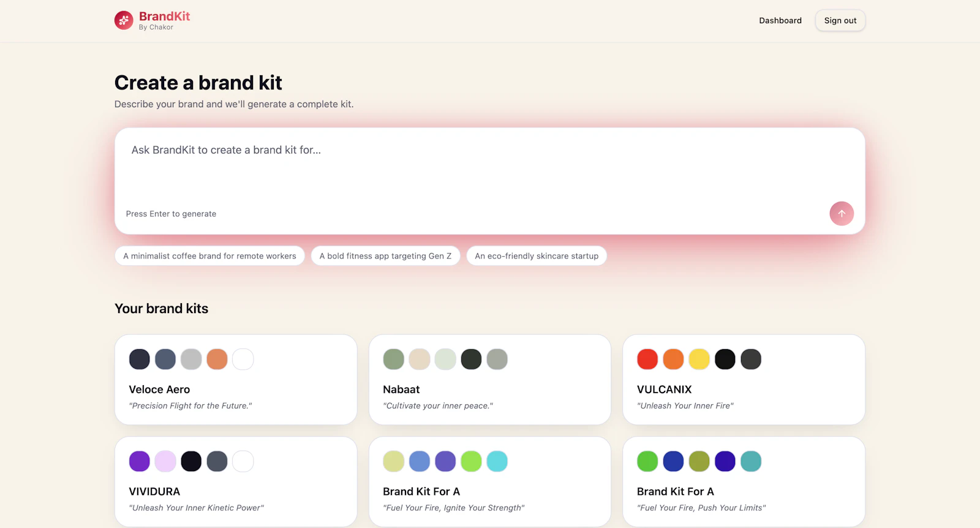Click the "Cultivate your inner peace." tagline
The width and height of the screenshot is (980, 528).
pos(438,405)
